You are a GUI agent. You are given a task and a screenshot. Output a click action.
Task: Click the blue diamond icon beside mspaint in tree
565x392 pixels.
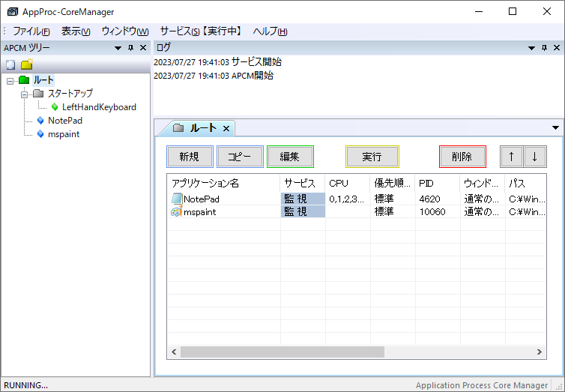pos(40,134)
